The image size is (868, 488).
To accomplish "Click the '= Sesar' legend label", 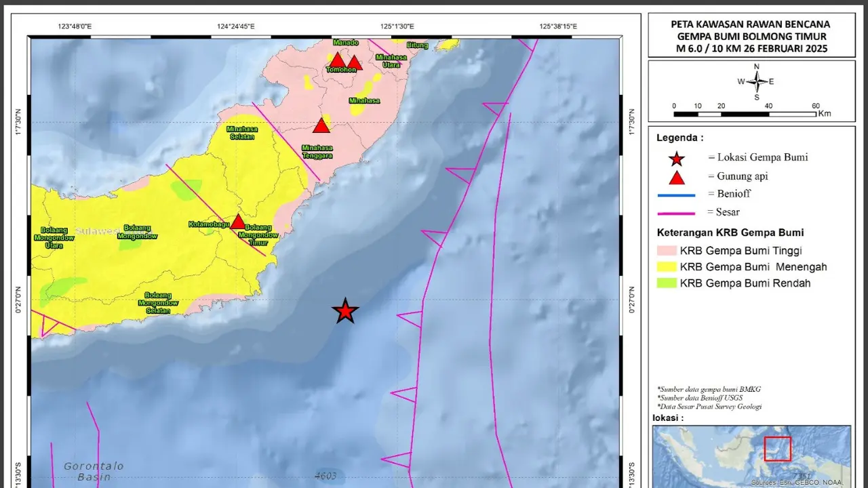I will pyautogui.click(x=725, y=211).
